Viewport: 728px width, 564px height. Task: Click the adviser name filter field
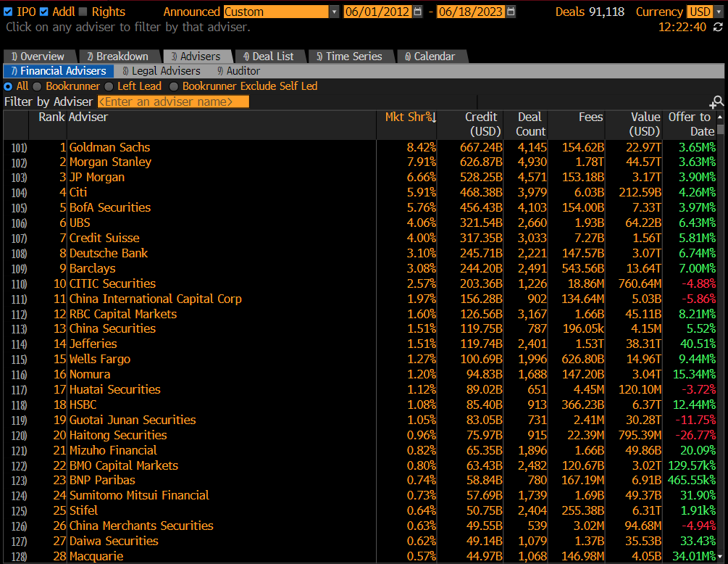[x=173, y=101]
